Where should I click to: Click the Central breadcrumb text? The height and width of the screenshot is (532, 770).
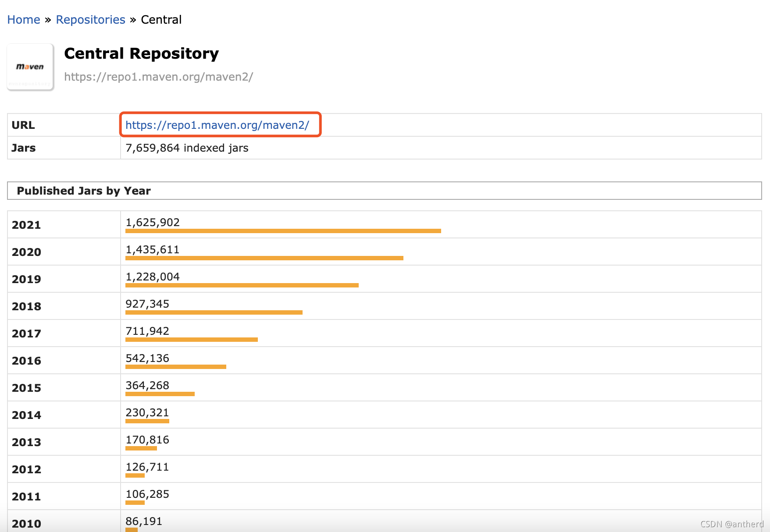(161, 20)
